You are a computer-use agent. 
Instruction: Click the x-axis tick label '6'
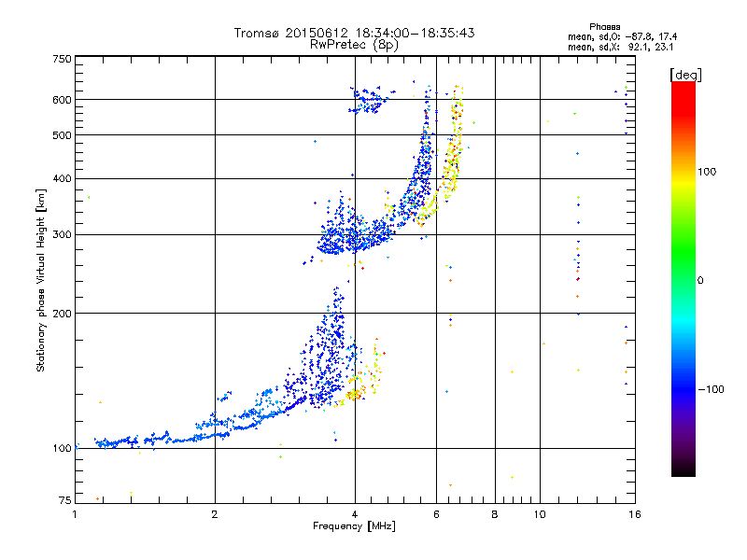[436, 514]
